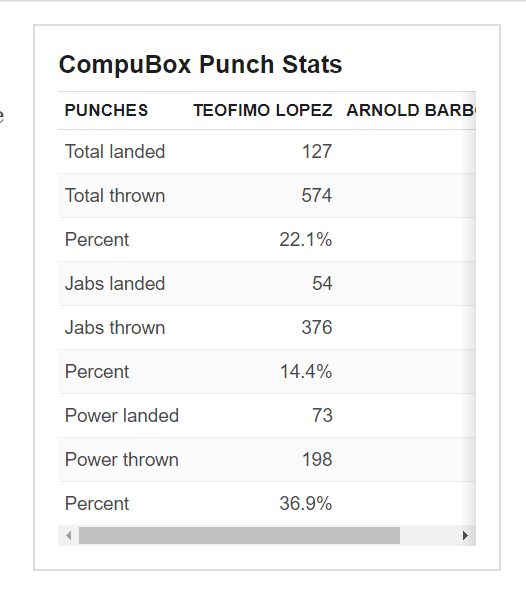Click the ARNOLD BARBOZA column header
526x593 pixels.
[x=411, y=110]
